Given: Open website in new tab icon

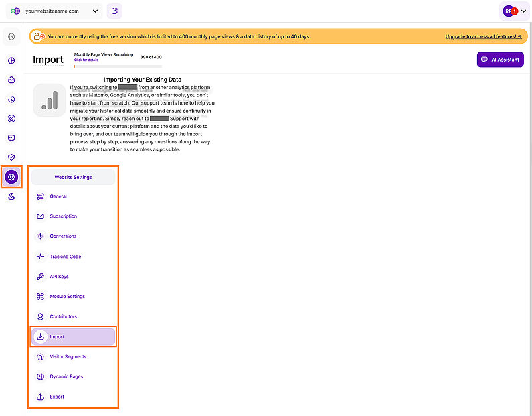Looking at the screenshot, I should pyautogui.click(x=114, y=11).
